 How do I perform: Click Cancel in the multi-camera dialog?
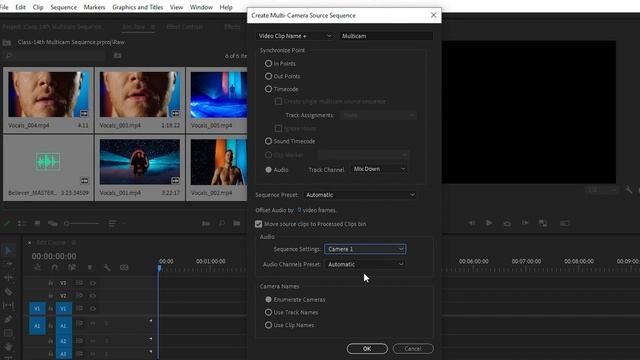point(413,349)
